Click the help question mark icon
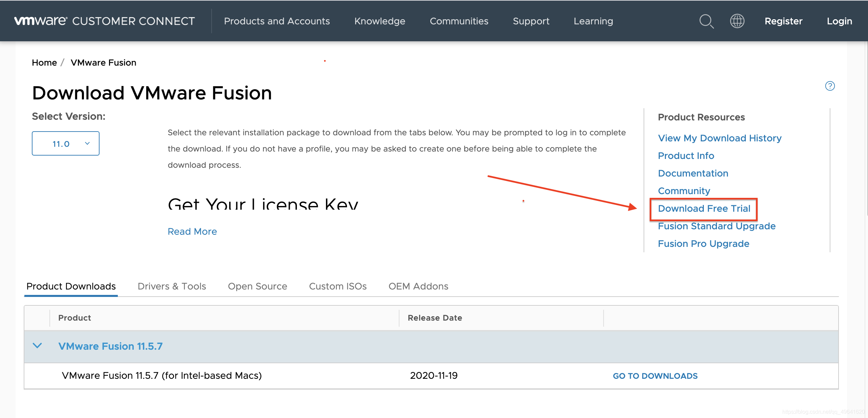This screenshot has width=868, height=418. pos(830,86)
